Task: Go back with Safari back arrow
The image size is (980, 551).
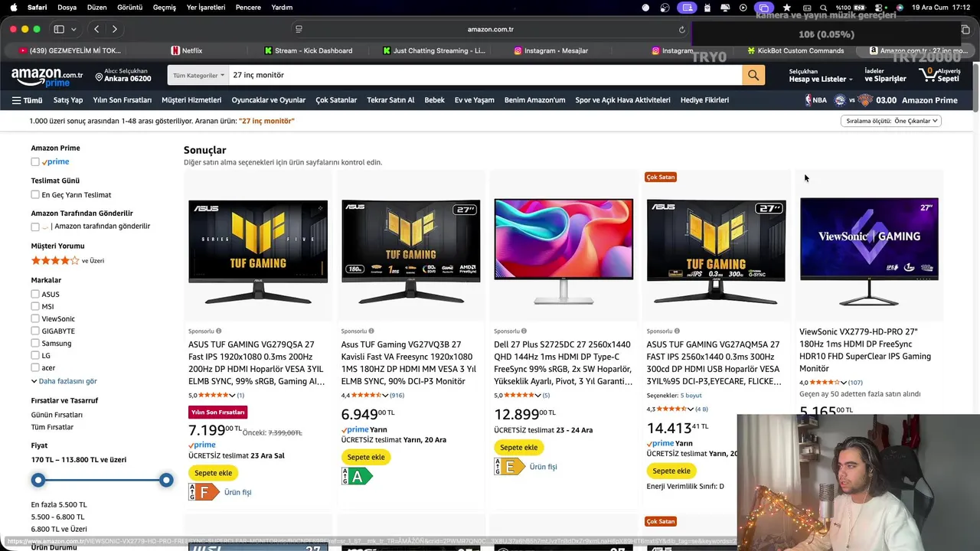Action: click(x=96, y=29)
